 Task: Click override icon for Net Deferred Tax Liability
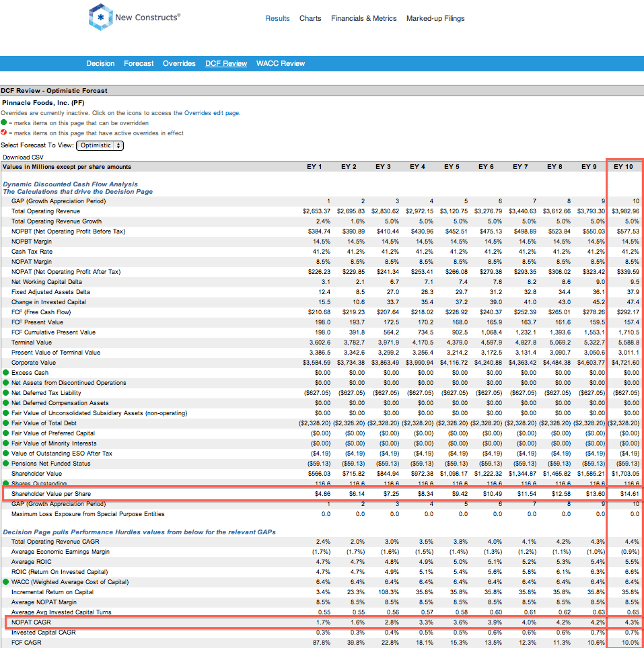click(6, 393)
